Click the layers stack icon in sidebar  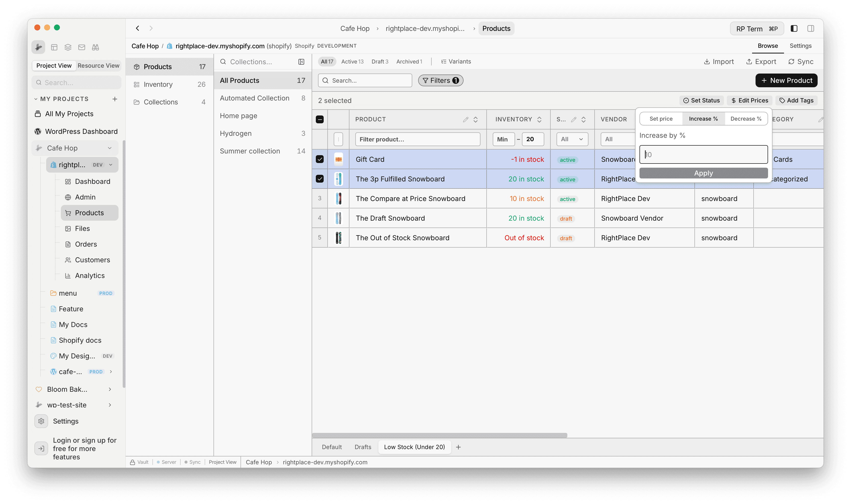pyautogui.click(x=68, y=47)
